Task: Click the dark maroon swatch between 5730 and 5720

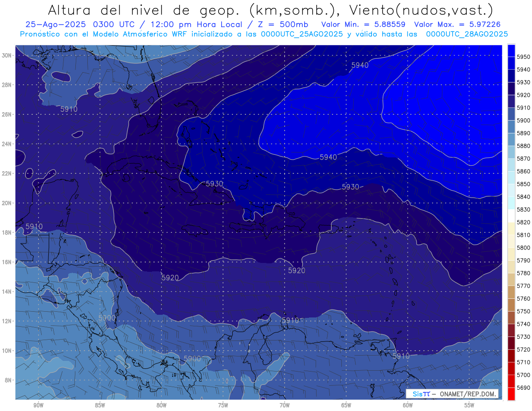Action: [x=511, y=343]
